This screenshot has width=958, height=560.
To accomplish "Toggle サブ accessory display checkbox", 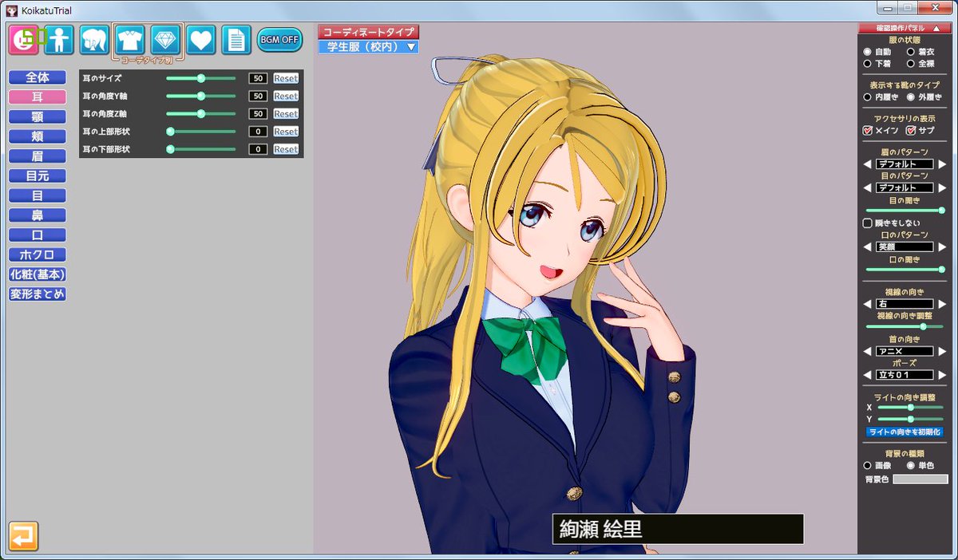I will pyautogui.click(x=910, y=130).
